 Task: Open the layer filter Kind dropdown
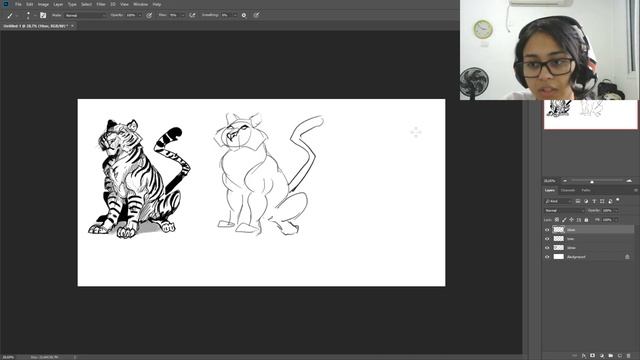pyautogui.click(x=558, y=201)
